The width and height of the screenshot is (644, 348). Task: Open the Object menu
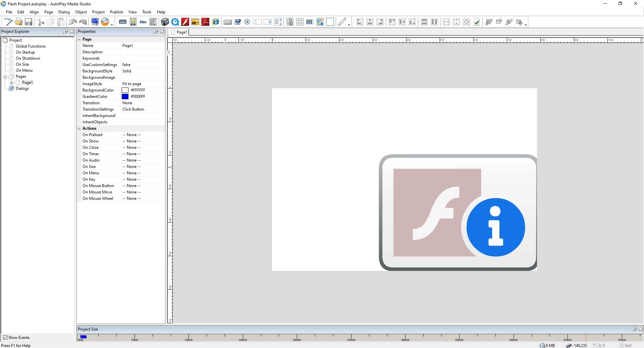pyautogui.click(x=81, y=12)
